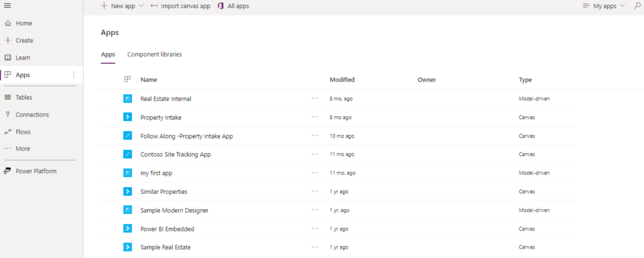This screenshot has width=644, height=258.
Task: Expand the New app dropdown
Action: 142,6
